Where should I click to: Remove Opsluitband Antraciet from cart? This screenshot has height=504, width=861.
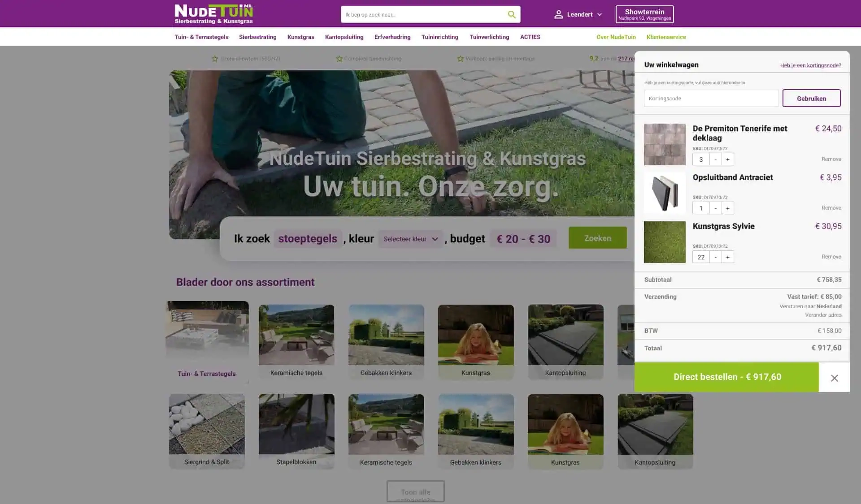831,208
